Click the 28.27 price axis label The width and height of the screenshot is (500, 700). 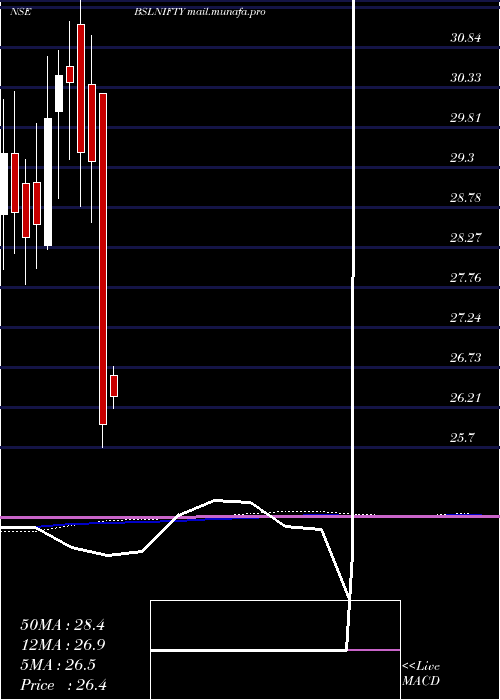click(466, 238)
